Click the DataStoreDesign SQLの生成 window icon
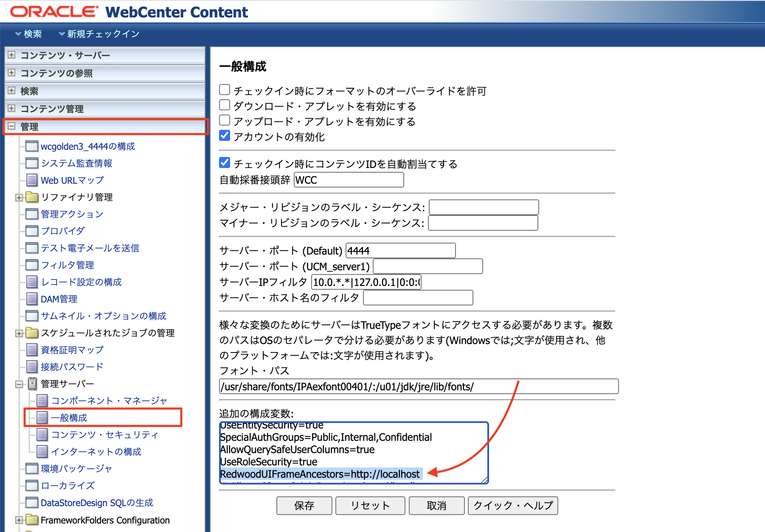Screen dimensions: 765x532 (32, 503)
